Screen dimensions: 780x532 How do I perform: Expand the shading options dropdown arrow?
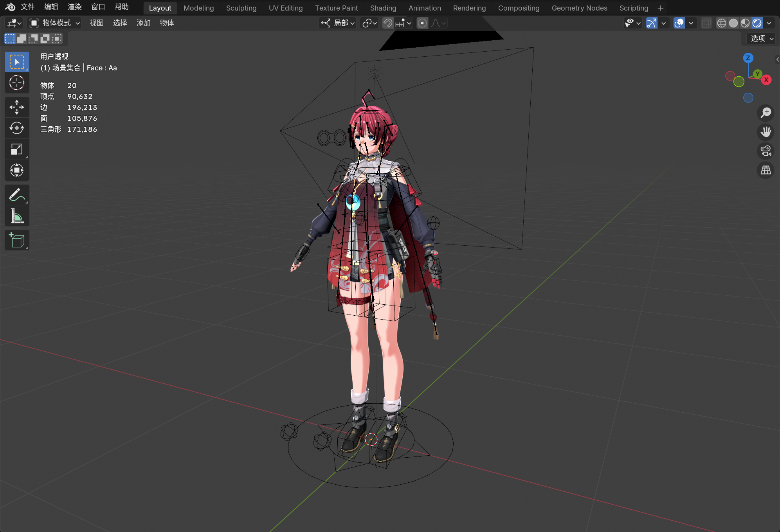(x=769, y=23)
